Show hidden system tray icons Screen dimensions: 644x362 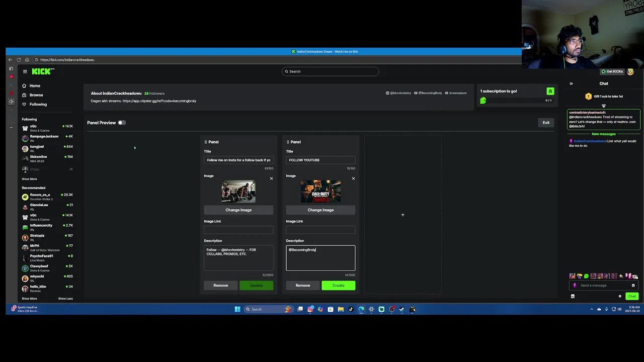[592, 309]
